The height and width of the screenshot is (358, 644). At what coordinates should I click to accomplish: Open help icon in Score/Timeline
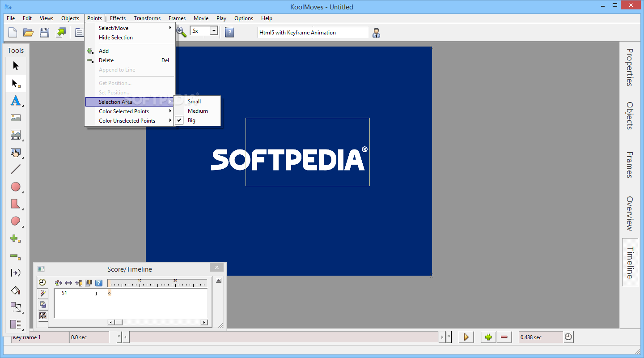[99, 283]
